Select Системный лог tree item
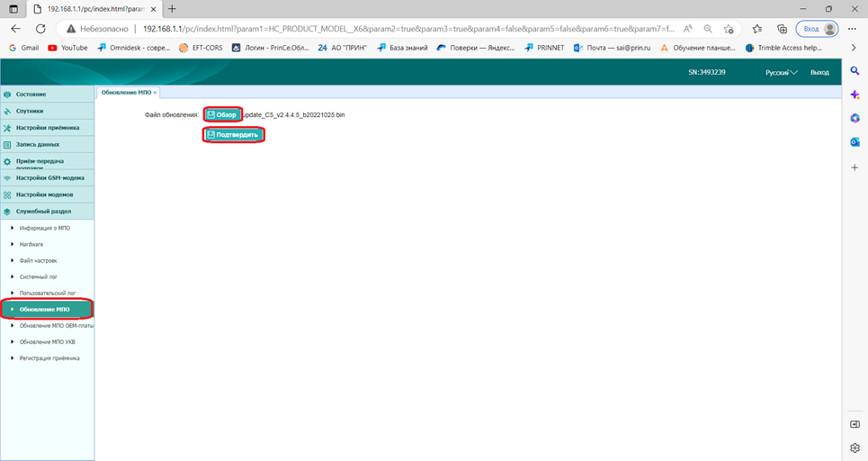The image size is (868, 461). [x=38, y=276]
